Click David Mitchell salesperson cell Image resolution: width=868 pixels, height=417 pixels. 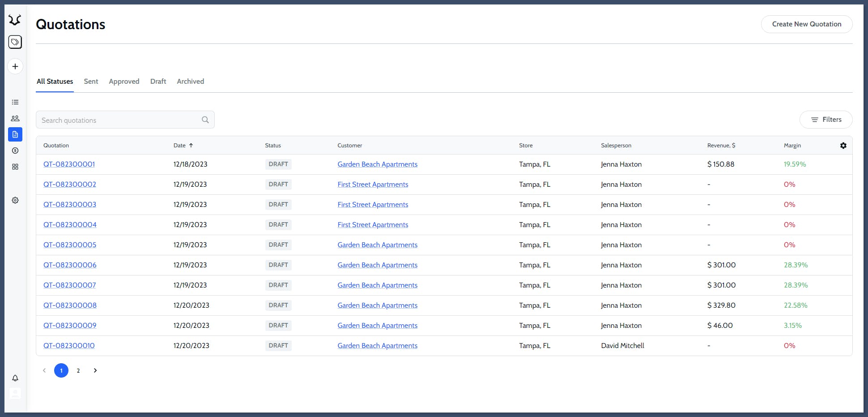point(623,346)
